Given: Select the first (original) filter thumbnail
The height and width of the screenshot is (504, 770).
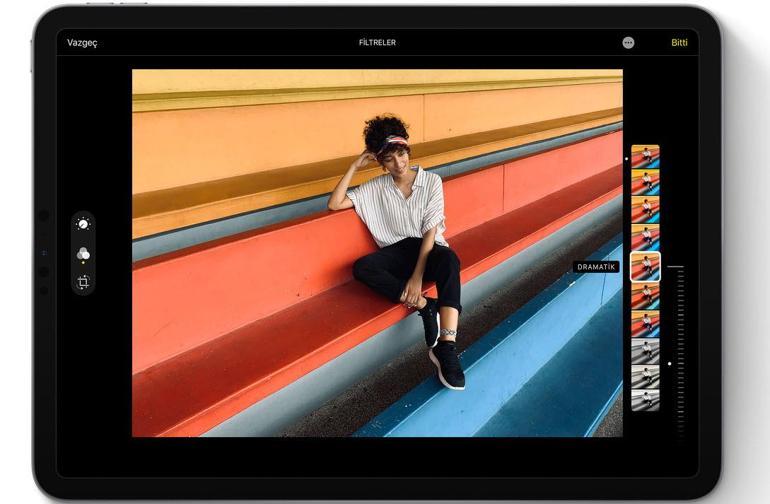Looking at the screenshot, I should coord(645,156).
